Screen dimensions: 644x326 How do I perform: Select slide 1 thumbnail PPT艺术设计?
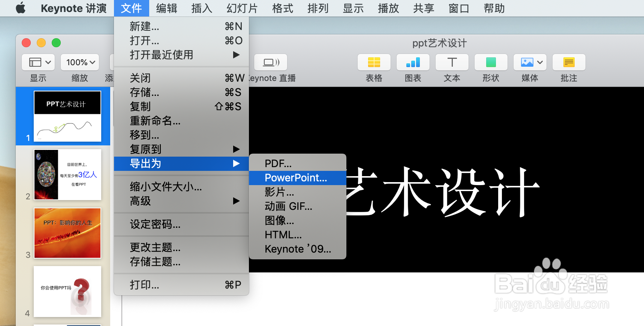(x=67, y=116)
